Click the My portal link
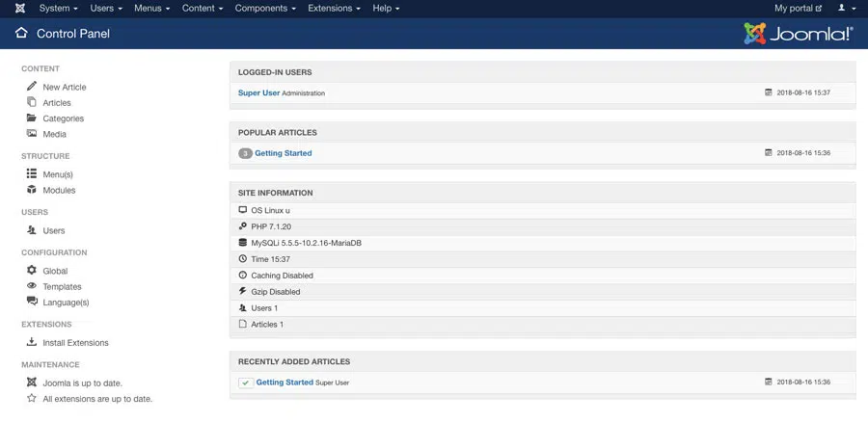This screenshot has height=422, width=868. 799,9
